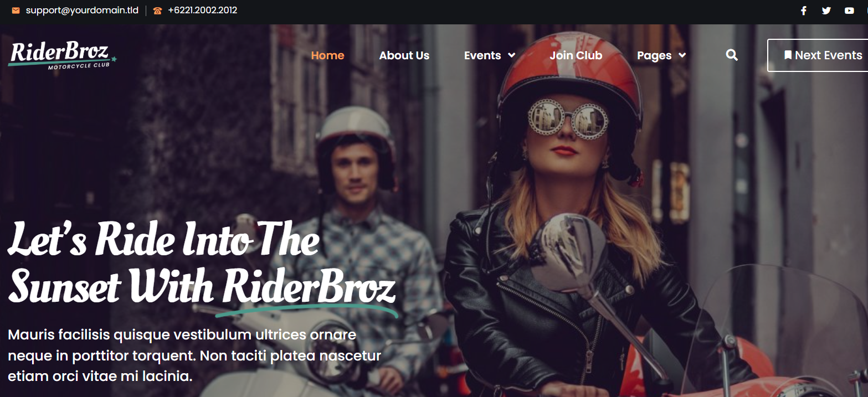Open the Events menu item
Viewport: 868px width, 397px height.
[x=482, y=55]
